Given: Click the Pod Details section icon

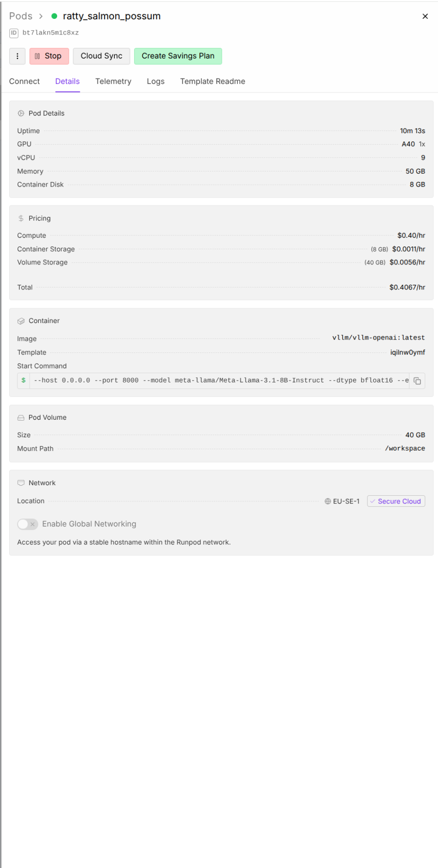Looking at the screenshot, I should tap(21, 113).
